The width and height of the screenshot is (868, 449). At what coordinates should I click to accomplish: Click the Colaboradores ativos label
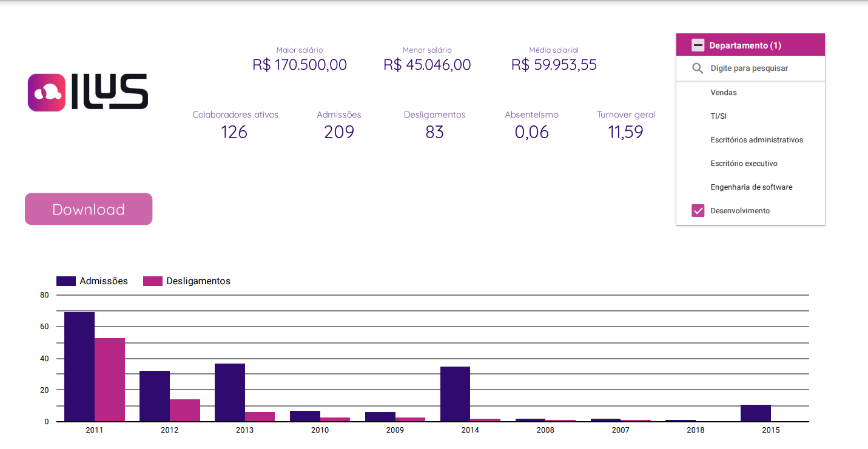[x=235, y=115]
